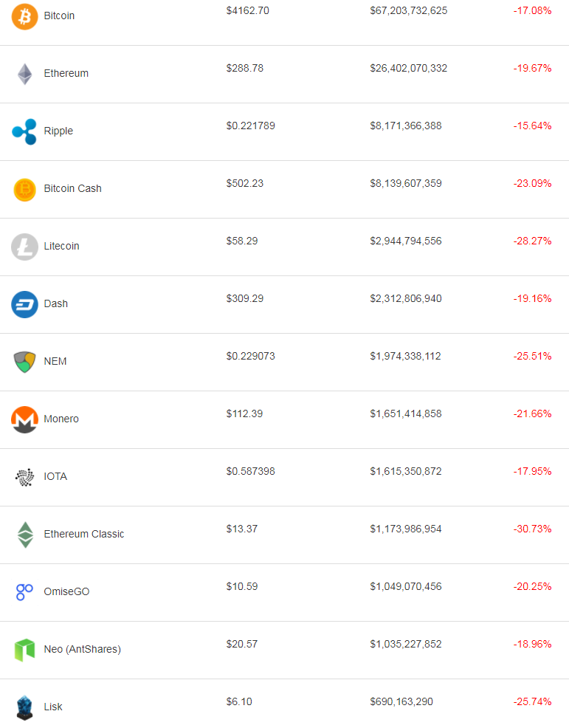Click the Lisk crystal logo icon
Viewport: 569px width, 728px height.
(24, 707)
